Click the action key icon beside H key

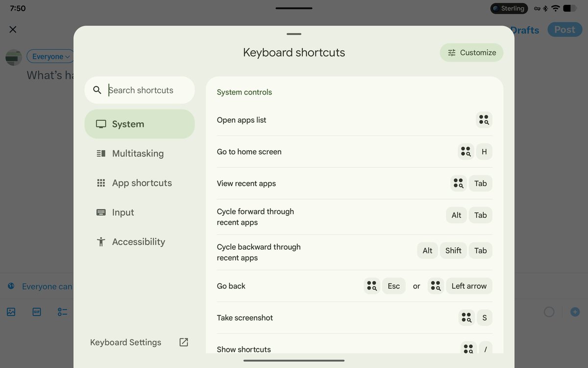tap(466, 152)
